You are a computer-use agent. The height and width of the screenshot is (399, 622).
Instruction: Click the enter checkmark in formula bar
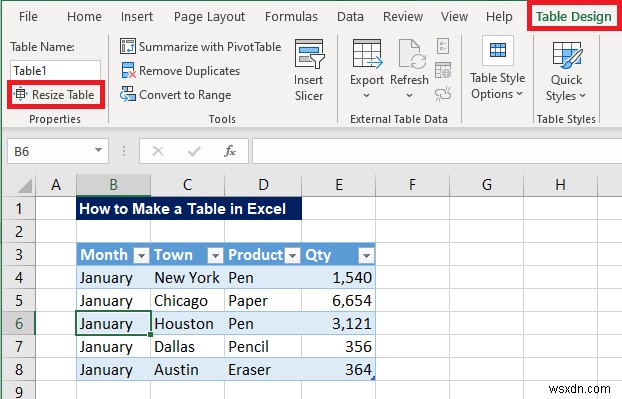click(194, 151)
